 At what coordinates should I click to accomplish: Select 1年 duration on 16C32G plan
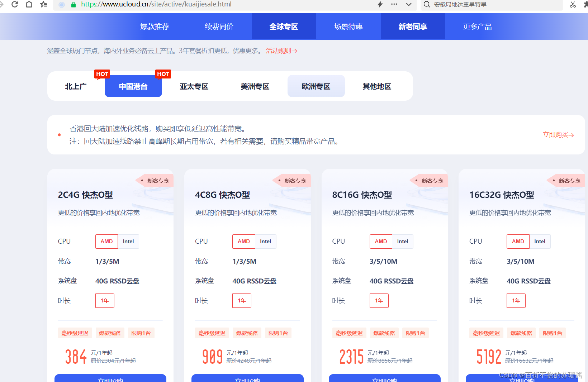tap(516, 301)
